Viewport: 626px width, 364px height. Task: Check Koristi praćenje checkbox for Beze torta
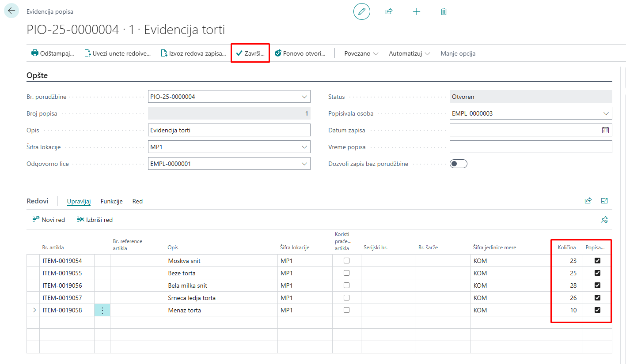pyautogui.click(x=346, y=273)
